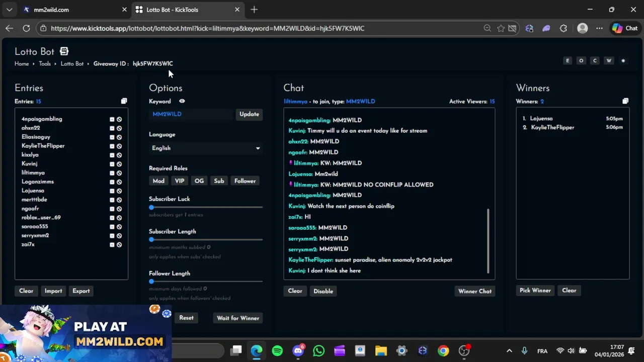644x362 pixels.
Task: Click the square icon beside ahxn22
Action: click(112, 128)
